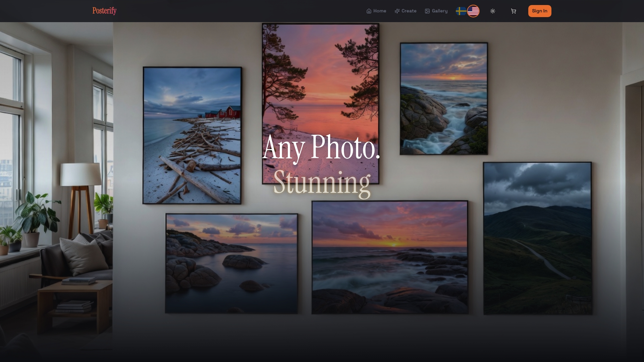This screenshot has width=644, height=362.
Task: Select the crashing waves sunset poster
Action: pyautogui.click(x=389, y=257)
